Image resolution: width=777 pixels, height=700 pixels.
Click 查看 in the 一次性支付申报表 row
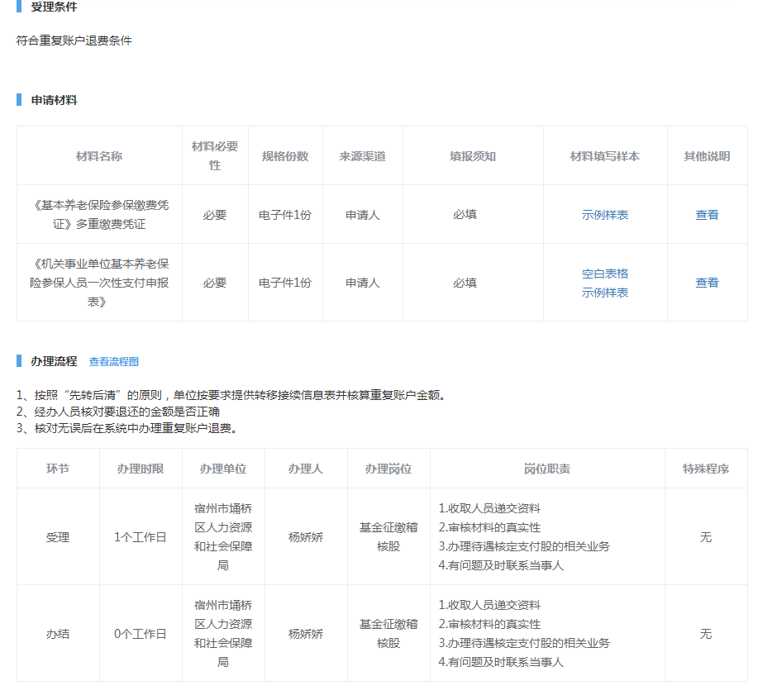[707, 283]
